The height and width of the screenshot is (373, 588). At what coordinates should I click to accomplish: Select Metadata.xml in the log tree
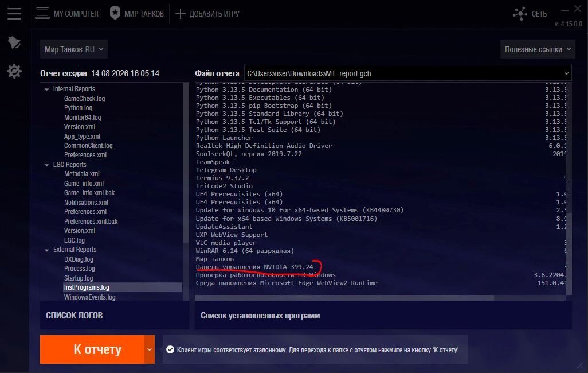(82, 173)
